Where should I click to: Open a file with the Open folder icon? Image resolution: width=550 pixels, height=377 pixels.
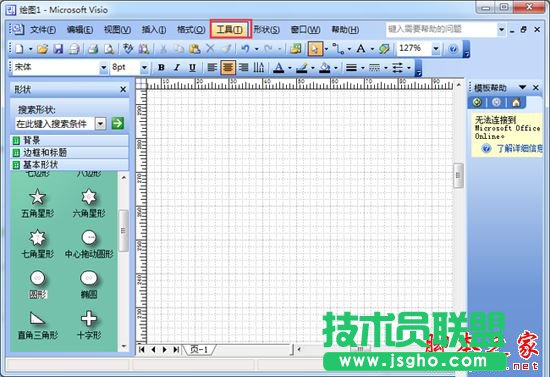(x=42, y=49)
